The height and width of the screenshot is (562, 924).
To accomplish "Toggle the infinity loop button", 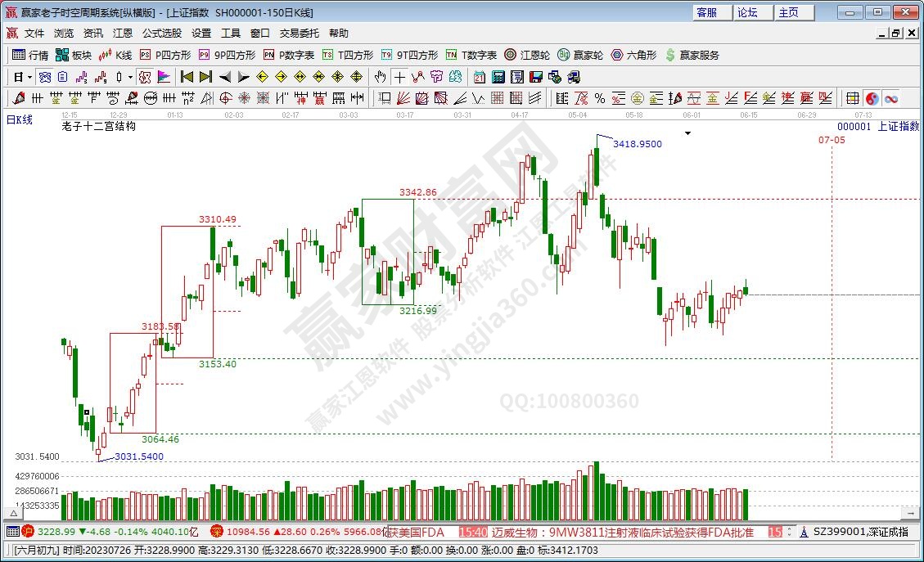I will coord(890,98).
